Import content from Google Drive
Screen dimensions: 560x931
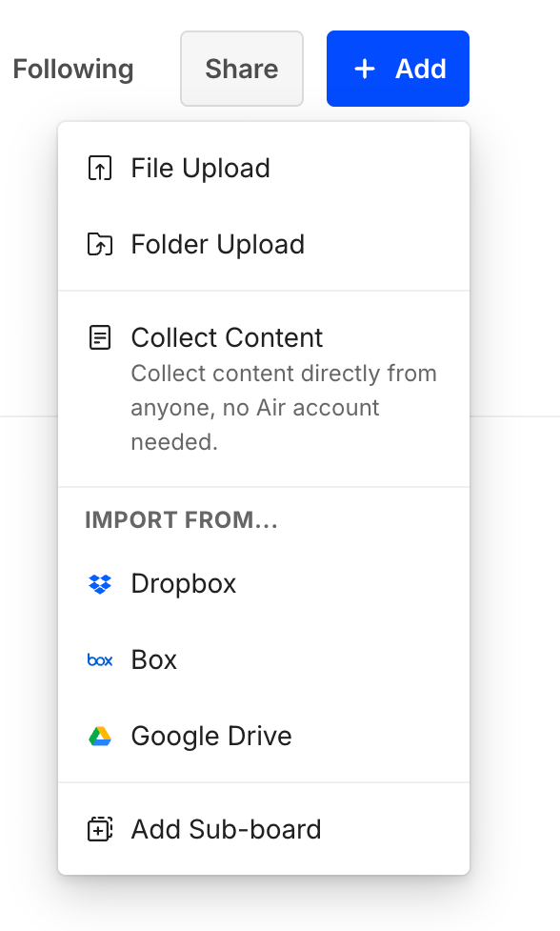[211, 736]
